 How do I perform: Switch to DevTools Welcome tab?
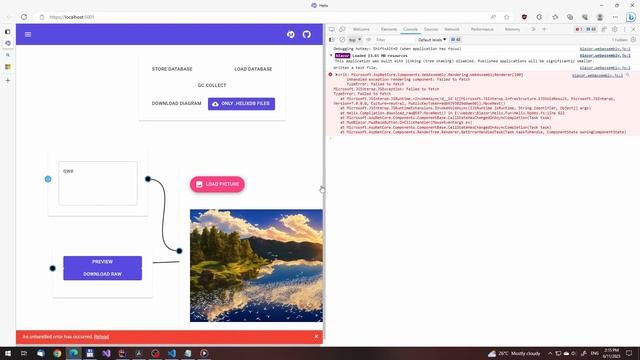pyautogui.click(x=361, y=29)
